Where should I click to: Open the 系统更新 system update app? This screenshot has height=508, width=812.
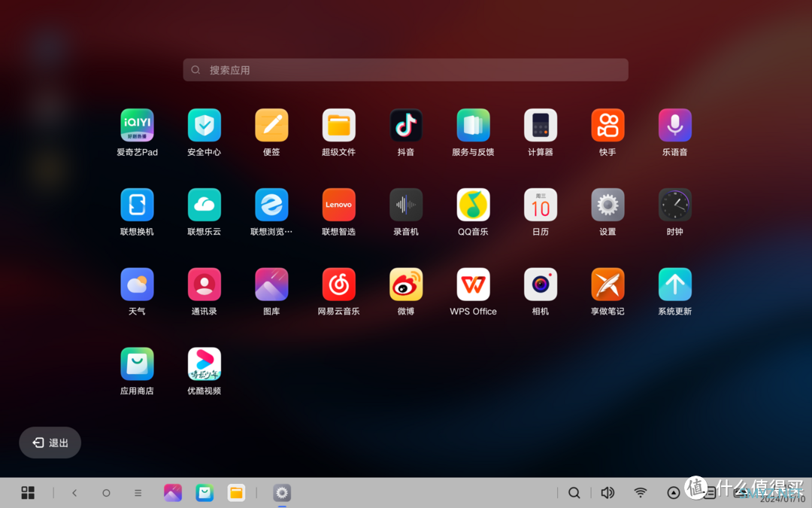coord(674,284)
